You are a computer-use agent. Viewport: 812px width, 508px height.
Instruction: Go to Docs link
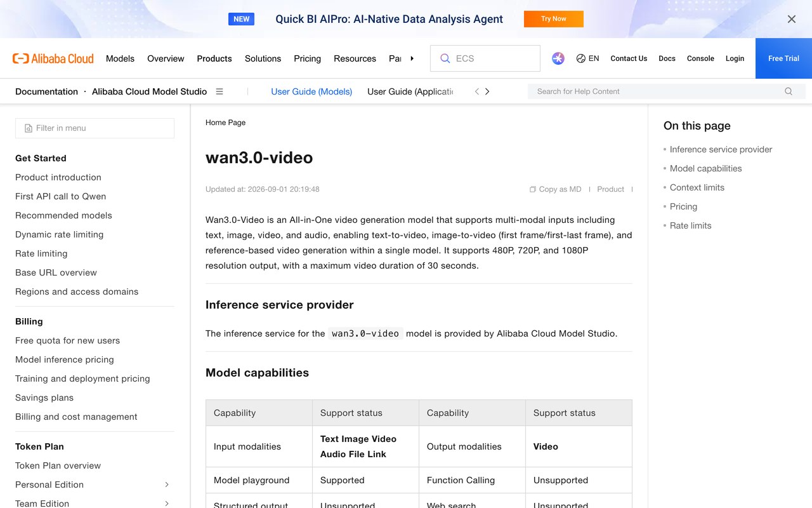click(x=667, y=58)
